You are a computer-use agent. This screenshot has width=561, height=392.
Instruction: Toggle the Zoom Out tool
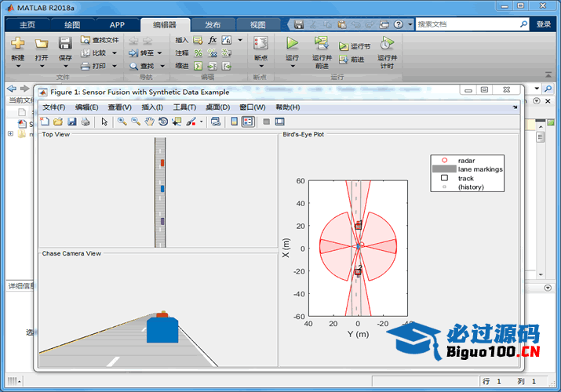[136, 122]
